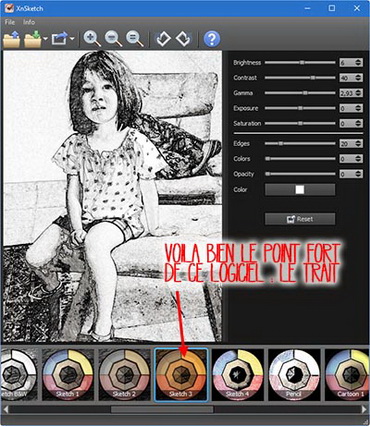Viewport: 370px width, 426px height.
Task: Expand the save folder dropdown arrow
Action: pyautogui.click(x=45, y=39)
